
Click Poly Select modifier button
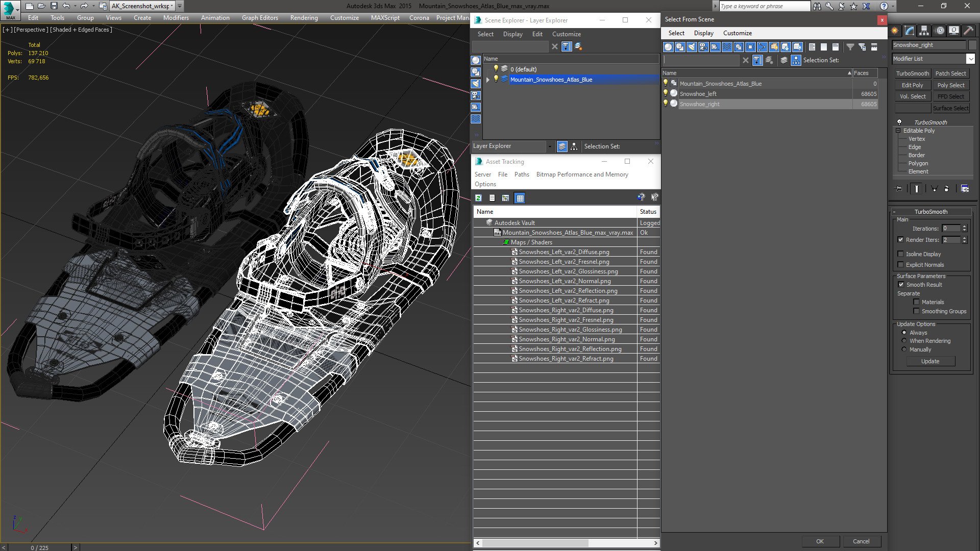951,85
